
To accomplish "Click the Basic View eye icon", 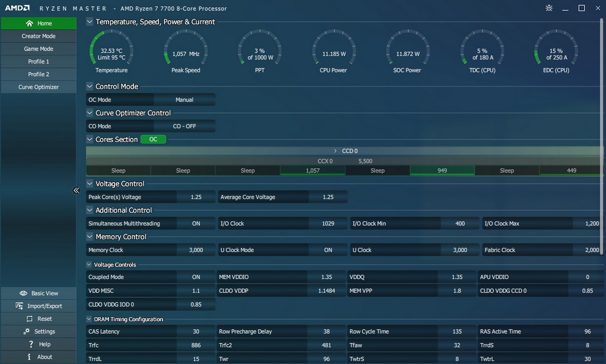I will 23,293.
